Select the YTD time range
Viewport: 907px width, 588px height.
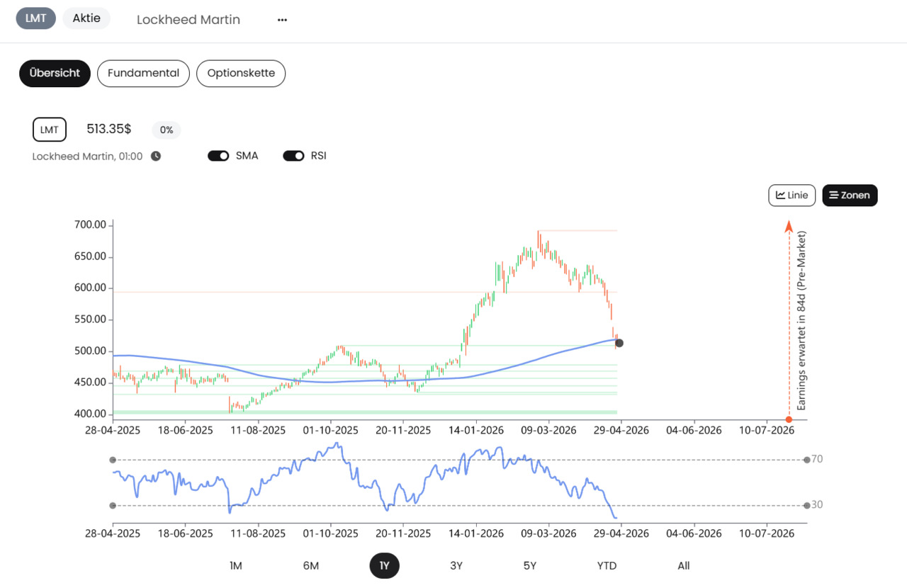pyautogui.click(x=607, y=566)
